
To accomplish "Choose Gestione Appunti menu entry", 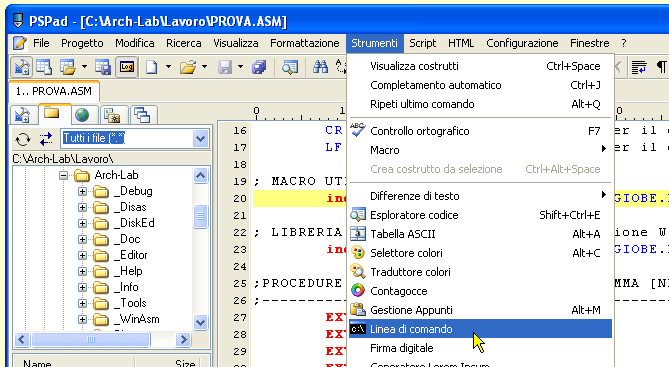I will 480,310.
